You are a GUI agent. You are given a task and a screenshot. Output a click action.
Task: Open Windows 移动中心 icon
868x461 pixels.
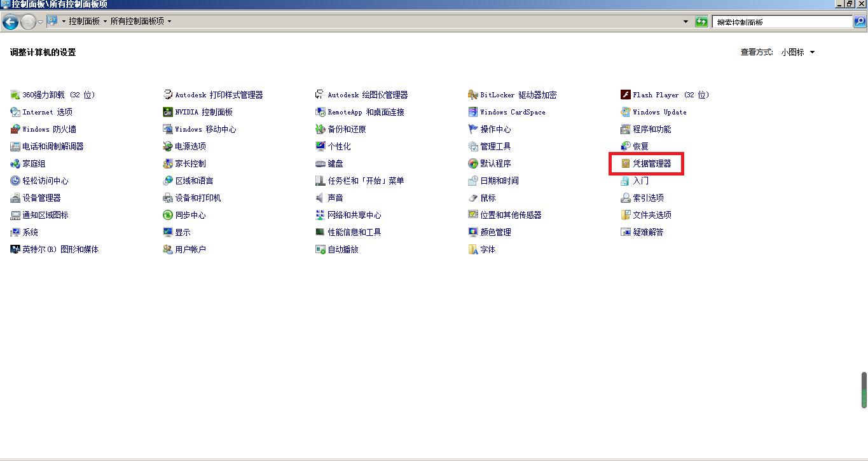pyautogui.click(x=168, y=129)
